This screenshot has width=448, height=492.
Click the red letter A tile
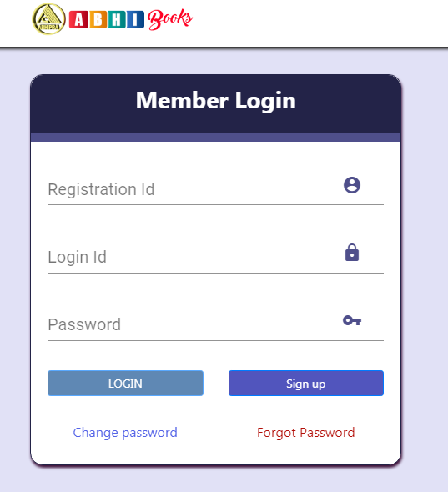click(x=78, y=20)
